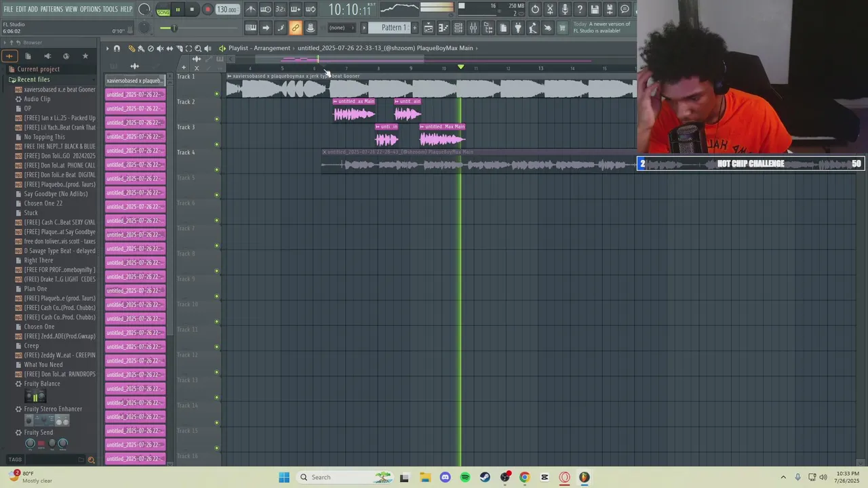This screenshot has height=488, width=868.
Task: Open 'What You Need' recent file
Action: tap(43, 365)
